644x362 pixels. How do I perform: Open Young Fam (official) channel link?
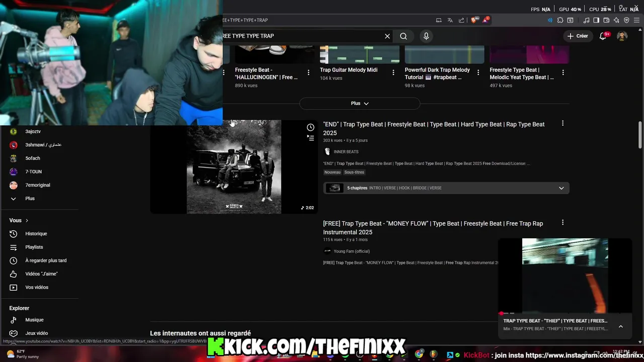point(351,251)
